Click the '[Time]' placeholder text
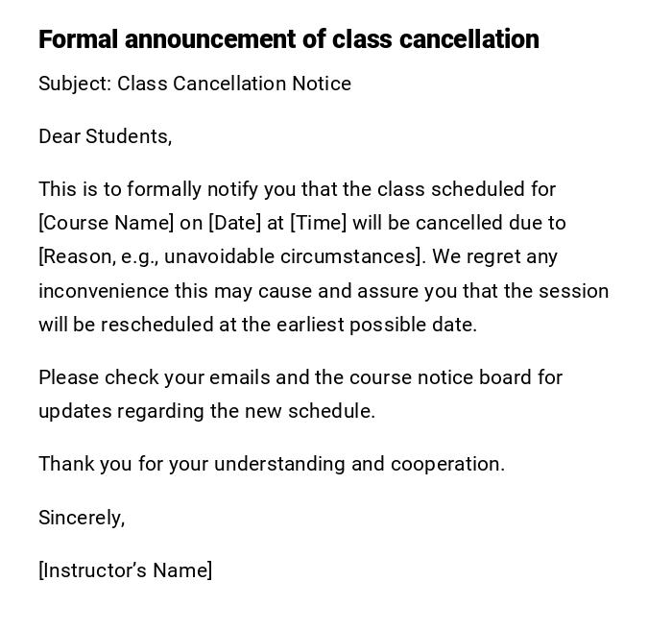The width and height of the screenshot is (672, 630). 318,223
